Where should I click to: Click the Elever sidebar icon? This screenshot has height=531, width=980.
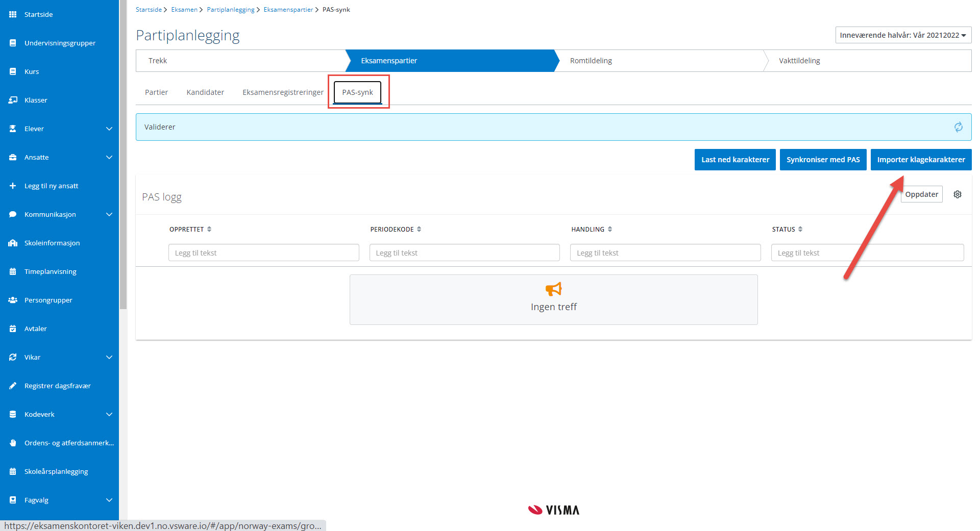pos(13,129)
